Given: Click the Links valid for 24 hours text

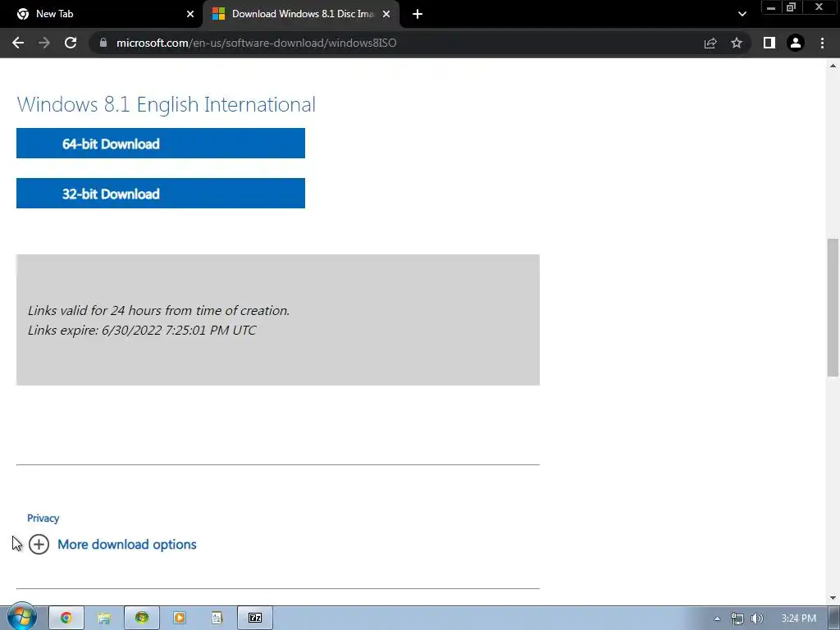Looking at the screenshot, I should [158, 310].
